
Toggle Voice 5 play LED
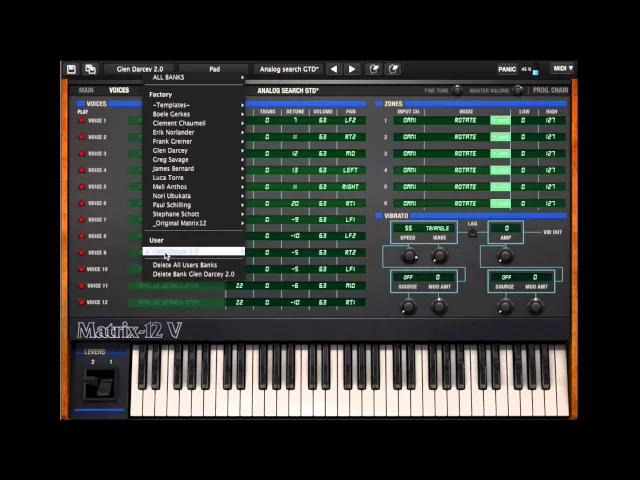click(x=82, y=187)
